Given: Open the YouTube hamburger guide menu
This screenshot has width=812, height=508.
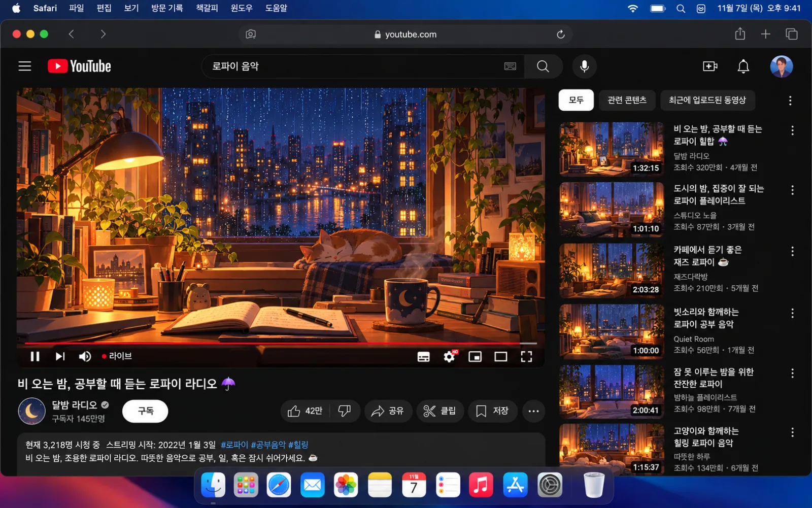Looking at the screenshot, I should coord(25,66).
